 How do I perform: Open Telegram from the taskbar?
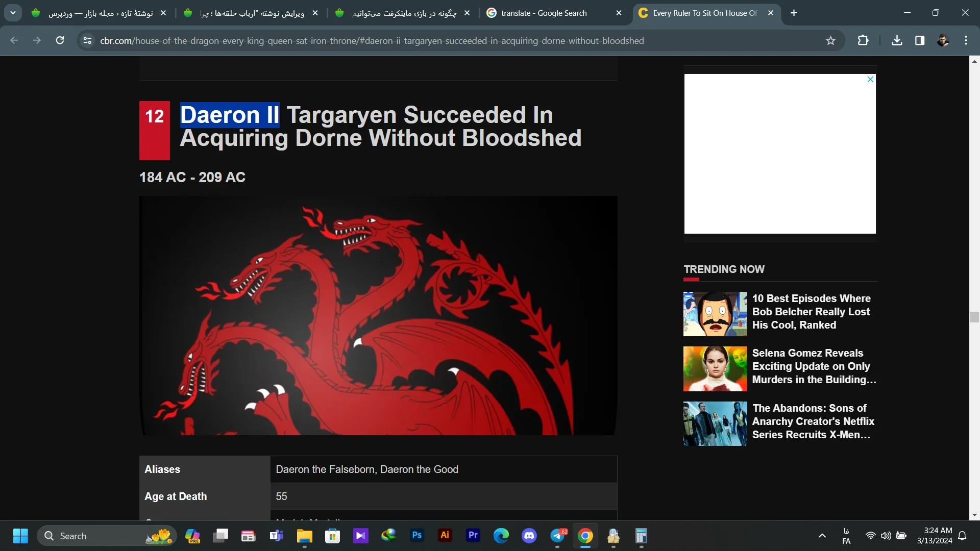[557, 536]
